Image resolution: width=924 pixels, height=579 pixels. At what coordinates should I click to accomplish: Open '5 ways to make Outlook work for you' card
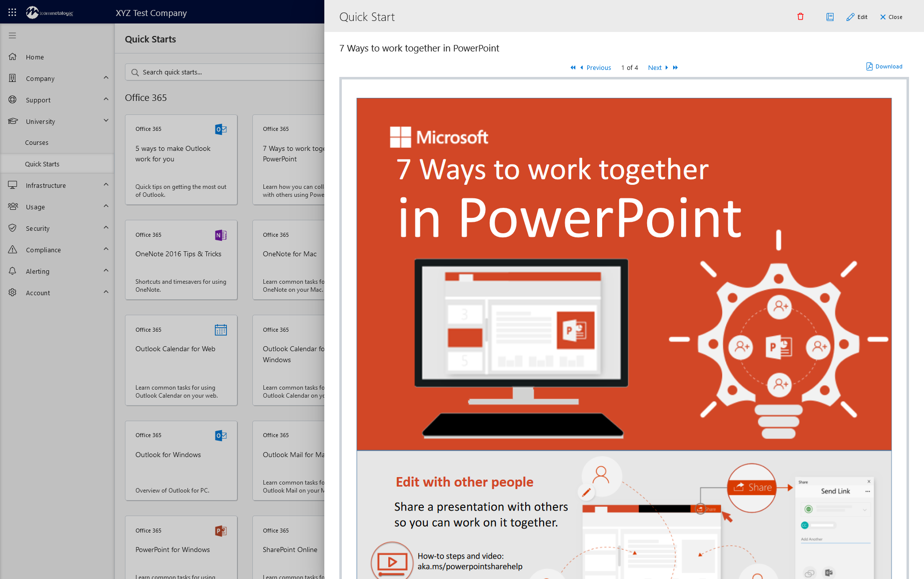[x=181, y=160]
